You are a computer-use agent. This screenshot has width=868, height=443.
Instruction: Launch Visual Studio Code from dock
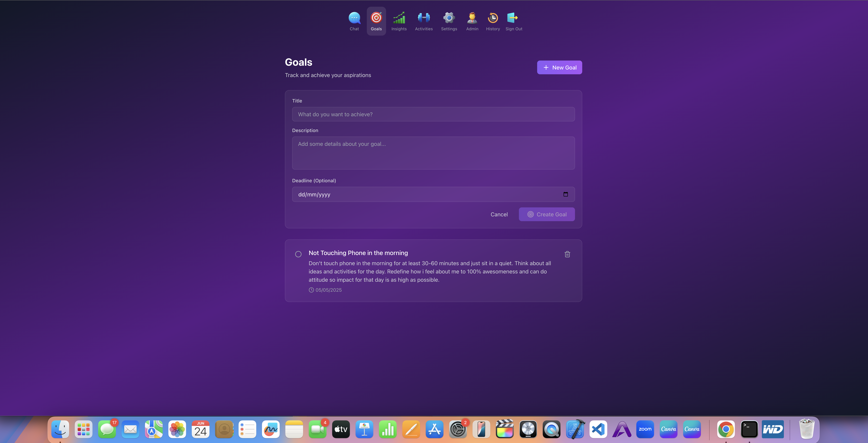click(x=598, y=429)
